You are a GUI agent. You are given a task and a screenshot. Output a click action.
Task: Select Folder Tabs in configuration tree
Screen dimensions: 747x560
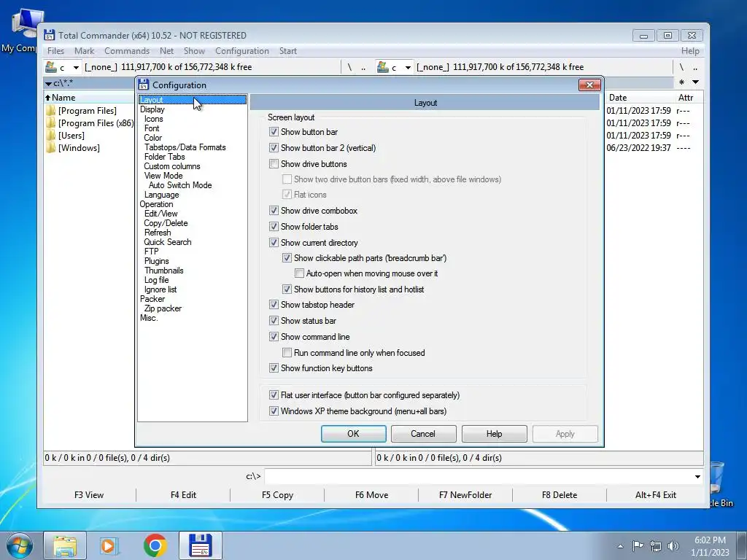pyautogui.click(x=164, y=157)
